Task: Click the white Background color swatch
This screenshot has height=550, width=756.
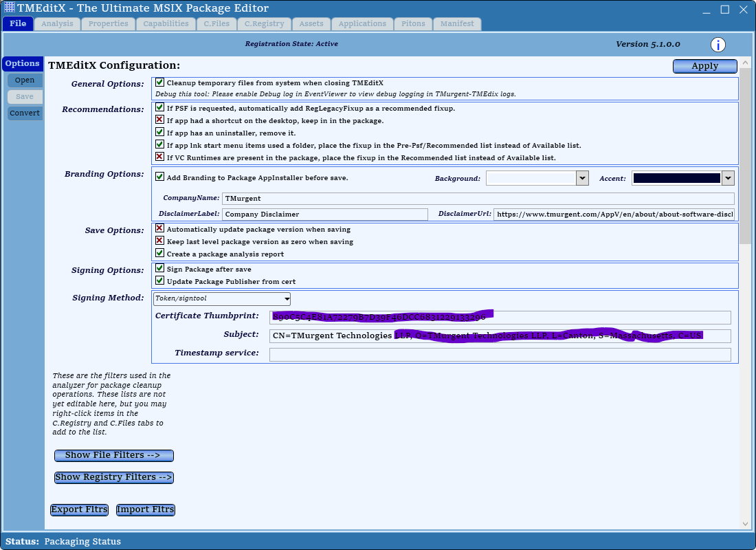Action: pyautogui.click(x=531, y=179)
